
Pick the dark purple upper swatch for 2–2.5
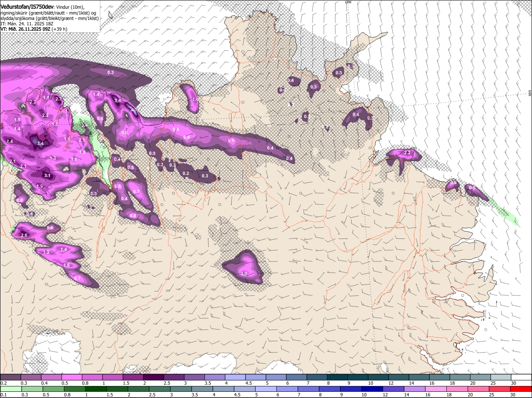coord(153,377)
